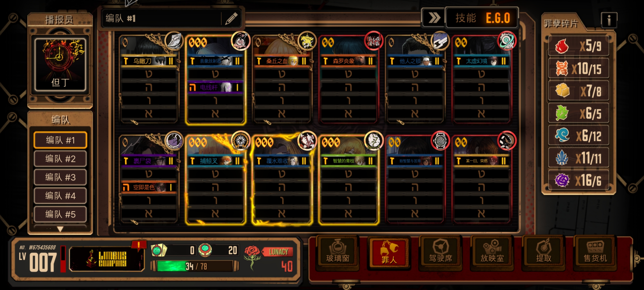This screenshot has height=290, width=644.
Task: Expand formation list with down arrow
Action: pos(60,229)
